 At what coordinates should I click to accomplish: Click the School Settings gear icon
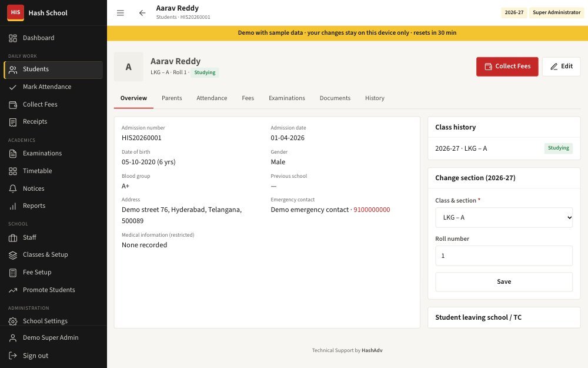pyautogui.click(x=13, y=321)
